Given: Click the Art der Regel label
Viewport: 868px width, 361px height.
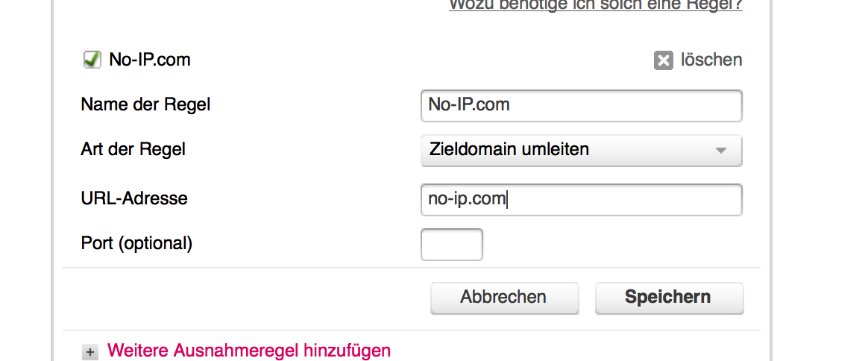Looking at the screenshot, I should [133, 149].
